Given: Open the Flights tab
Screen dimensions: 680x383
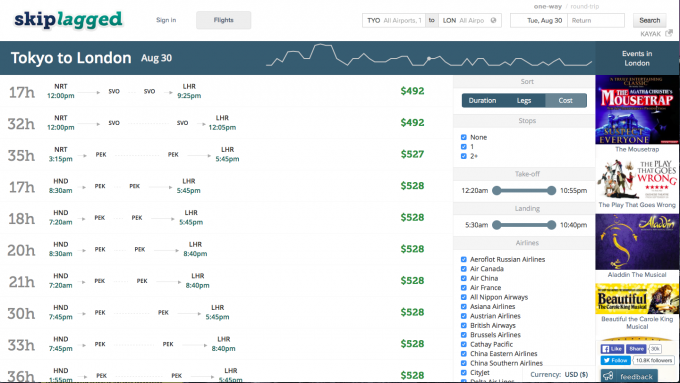Looking at the screenshot, I should point(223,20).
